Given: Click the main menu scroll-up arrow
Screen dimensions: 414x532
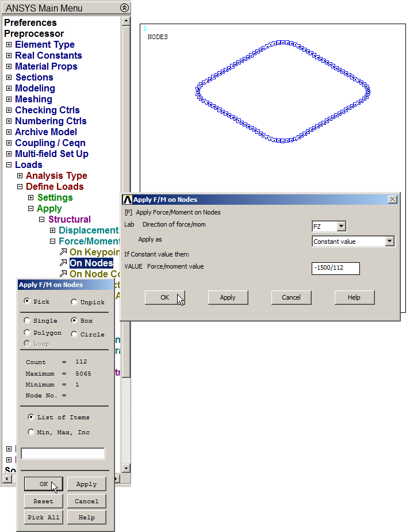Looking at the screenshot, I should [x=125, y=21].
